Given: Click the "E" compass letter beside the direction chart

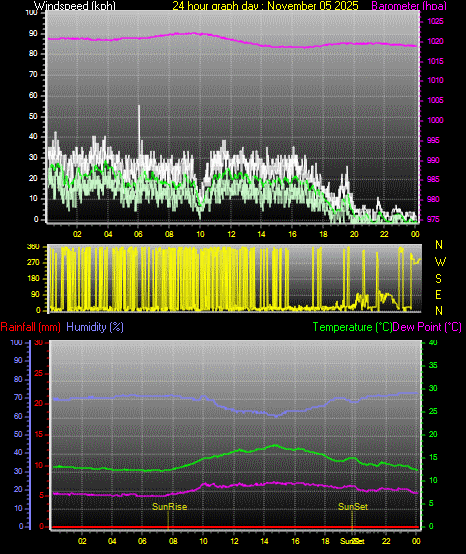Looking at the screenshot, I should tap(438, 295).
